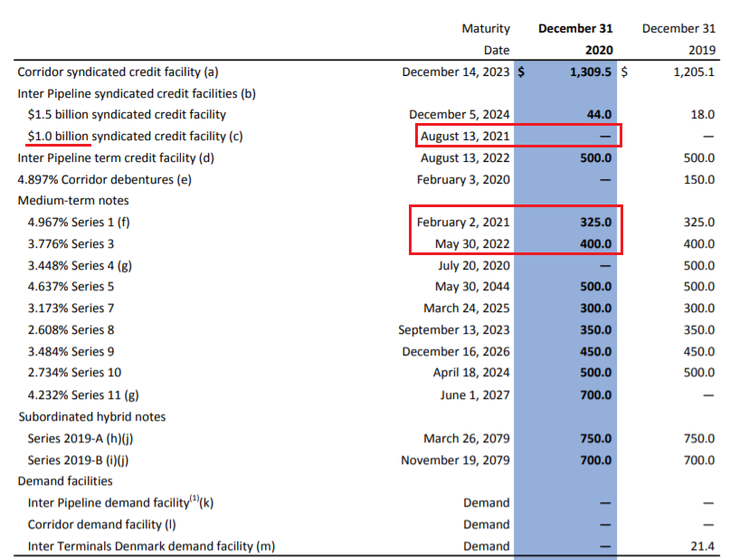Click the bold '2020' column header year
This screenshot has height=560, width=749.
[x=599, y=50]
